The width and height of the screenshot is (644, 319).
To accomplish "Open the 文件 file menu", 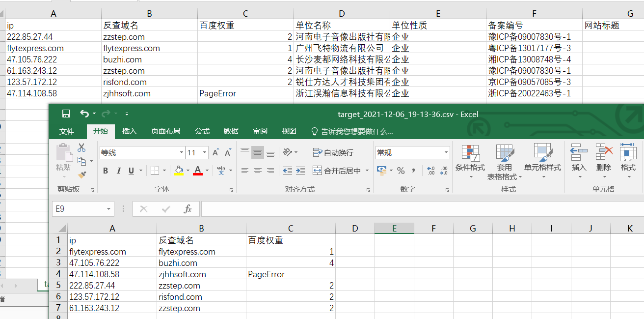I will [x=66, y=131].
